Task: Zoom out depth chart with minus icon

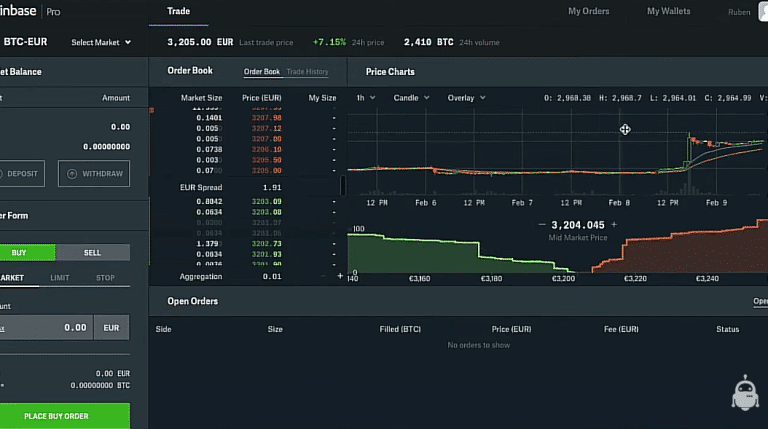Action: click(x=542, y=225)
